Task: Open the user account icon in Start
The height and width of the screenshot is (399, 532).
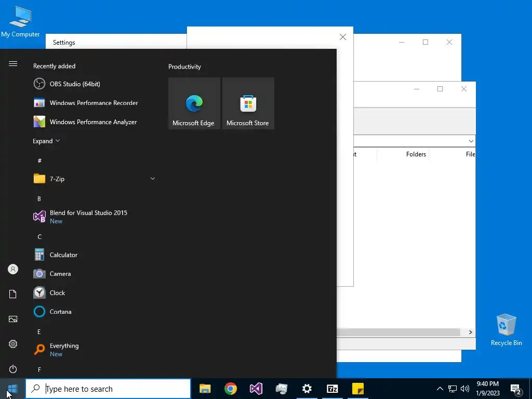Action: coord(13,270)
